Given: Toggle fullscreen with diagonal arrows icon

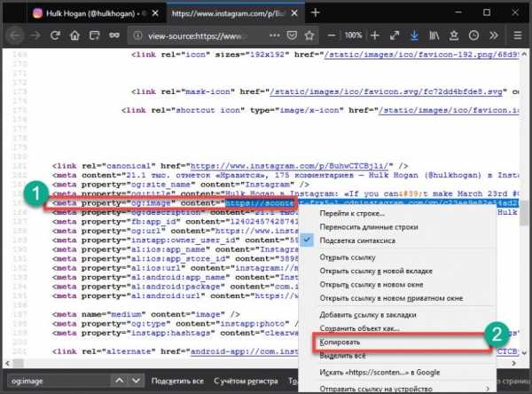Looking at the screenshot, I should pos(395,35).
